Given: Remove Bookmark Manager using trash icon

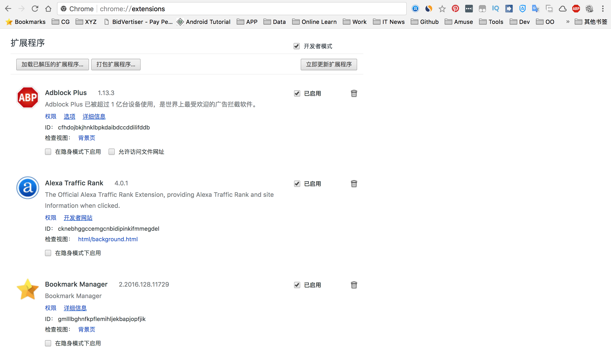Looking at the screenshot, I should coord(354,285).
